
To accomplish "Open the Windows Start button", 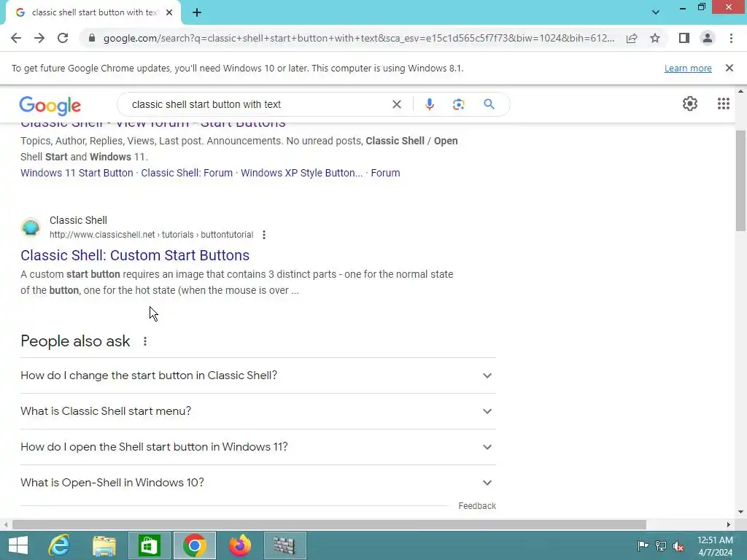I will point(18,545).
